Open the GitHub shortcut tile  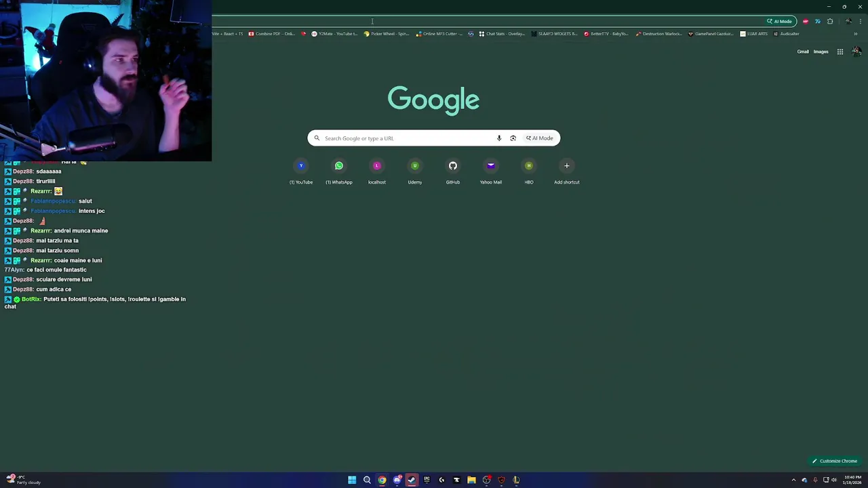tap(453, 172)
